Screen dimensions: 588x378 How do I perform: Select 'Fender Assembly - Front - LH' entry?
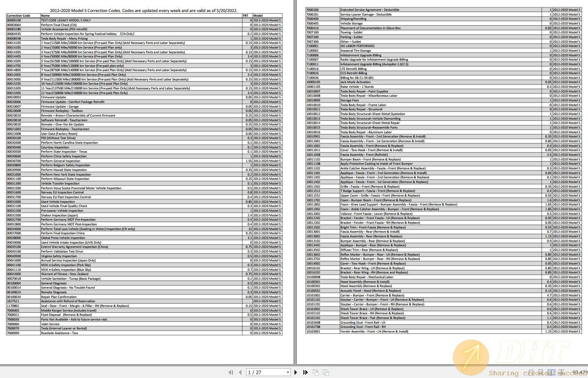pyautogui.click(x=374, y=331)
